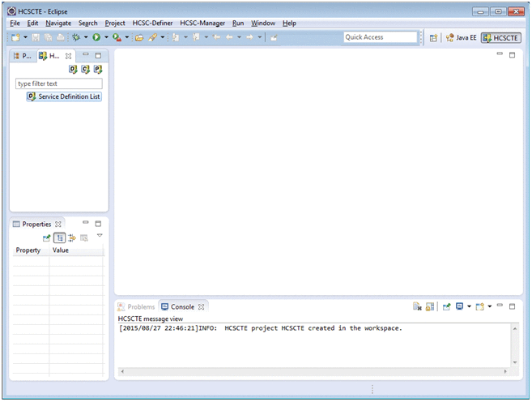Screen dimensions: 532x402
Task: Toggle Scroll Lock in the Console
Action: [x=429, y=307]
